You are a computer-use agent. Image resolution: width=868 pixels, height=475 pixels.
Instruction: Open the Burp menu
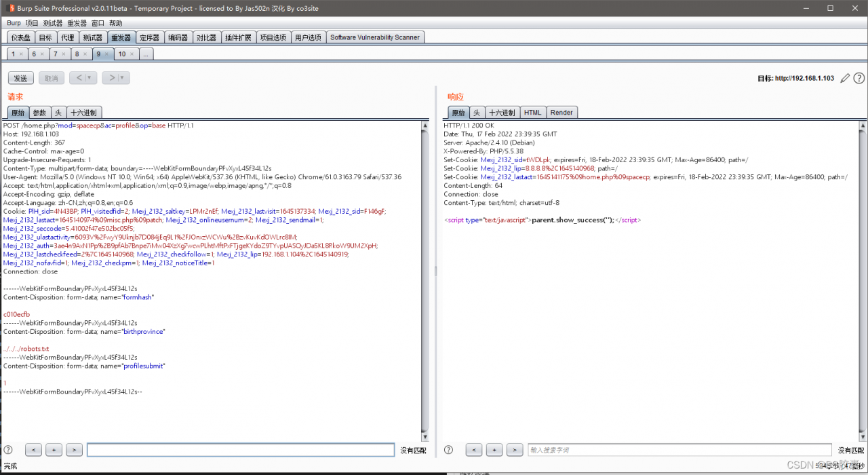[14, 23]
